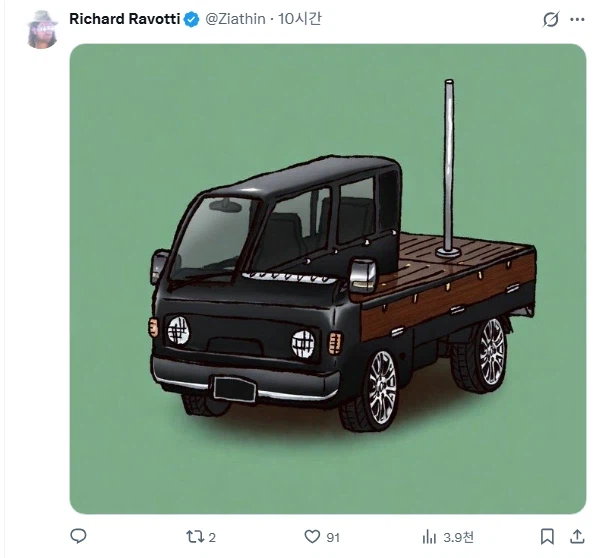Click the Richard Ravotti display name
601x558 pixels.
[x=123, y=20]
